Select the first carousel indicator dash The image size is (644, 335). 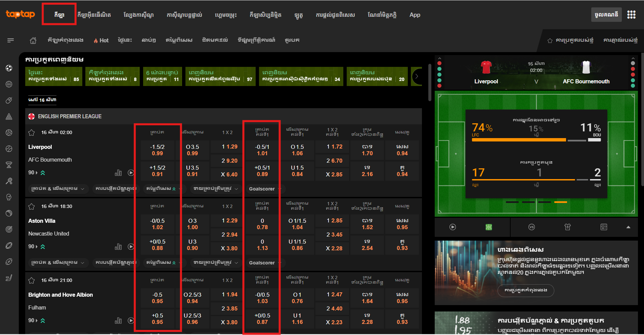(x=512, y=202)
